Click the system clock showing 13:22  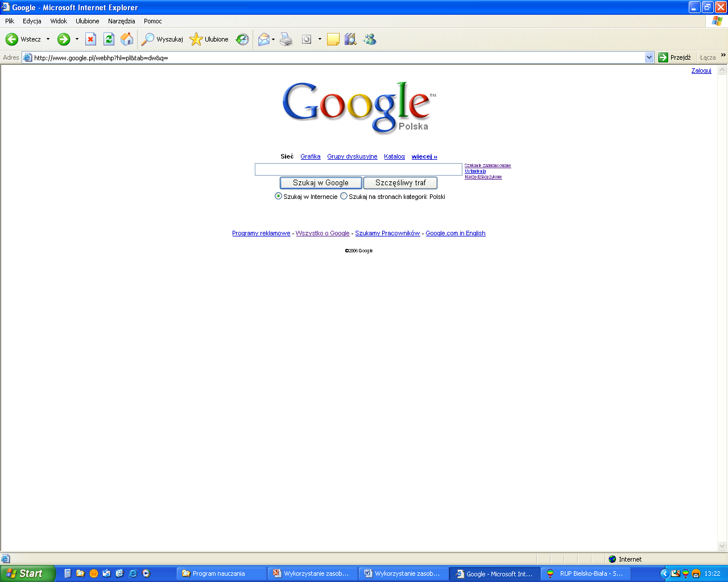(x=712, y=574)
